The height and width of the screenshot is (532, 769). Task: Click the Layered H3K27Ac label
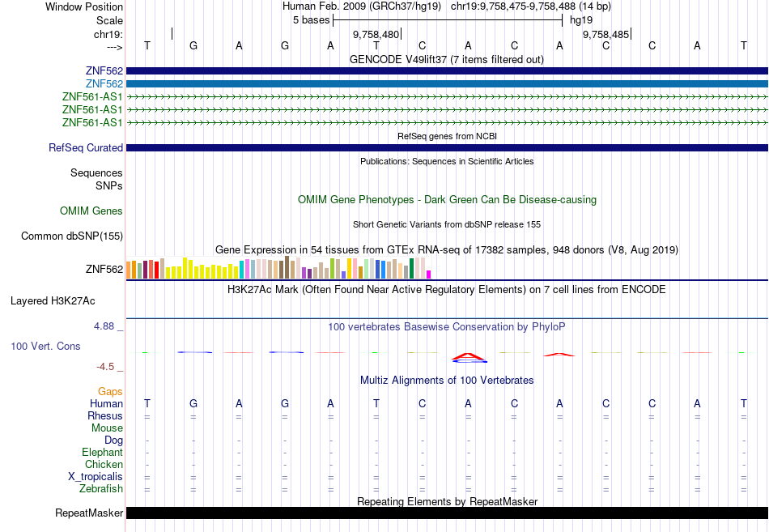[x=53, y=301]
